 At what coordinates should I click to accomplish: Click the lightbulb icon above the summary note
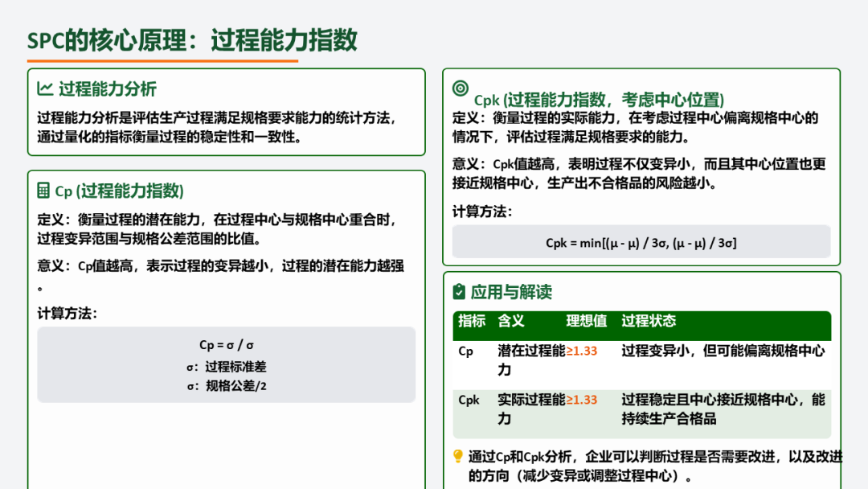458,457
